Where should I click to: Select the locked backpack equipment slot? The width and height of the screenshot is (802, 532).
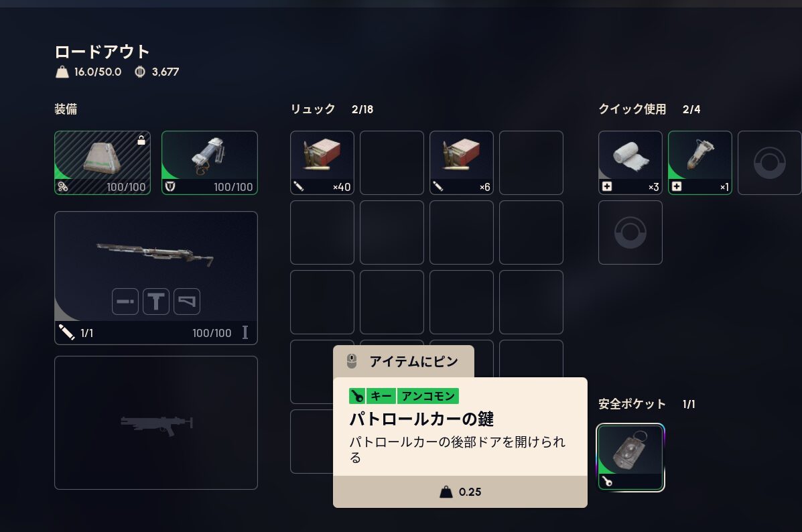click(103, 163)
